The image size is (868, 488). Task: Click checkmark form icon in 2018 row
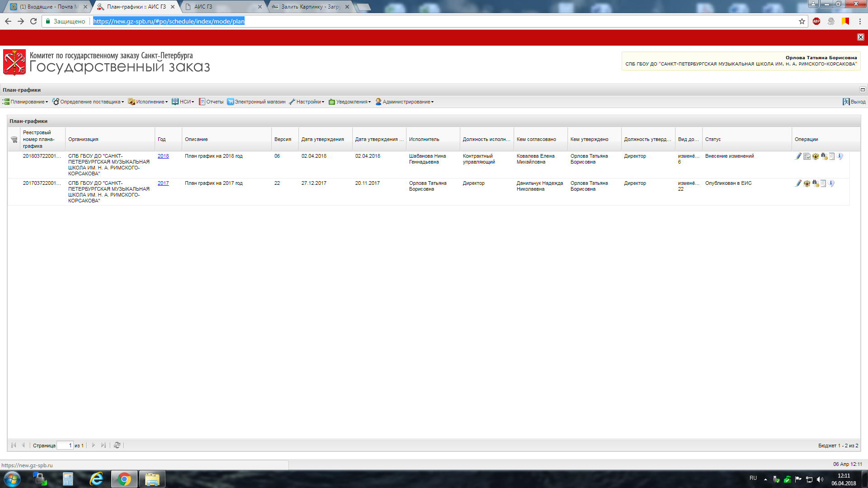point(807,156)
